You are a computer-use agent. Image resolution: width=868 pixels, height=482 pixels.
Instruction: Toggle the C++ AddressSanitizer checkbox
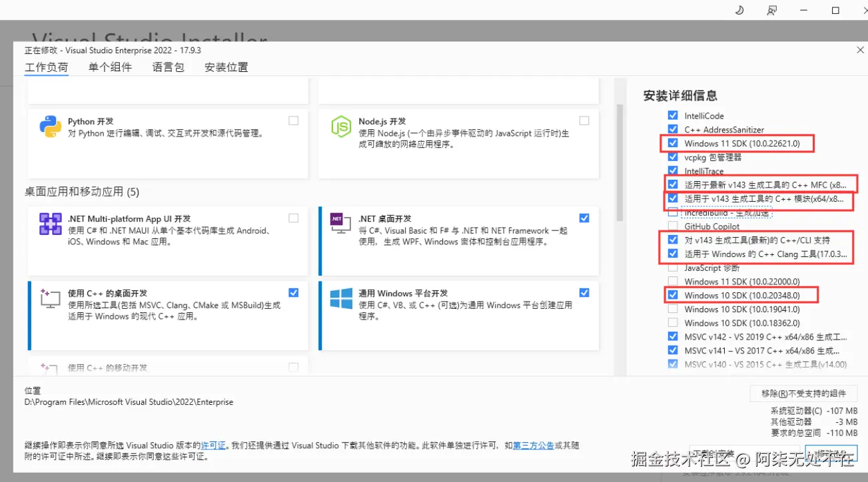click(673, 129)
